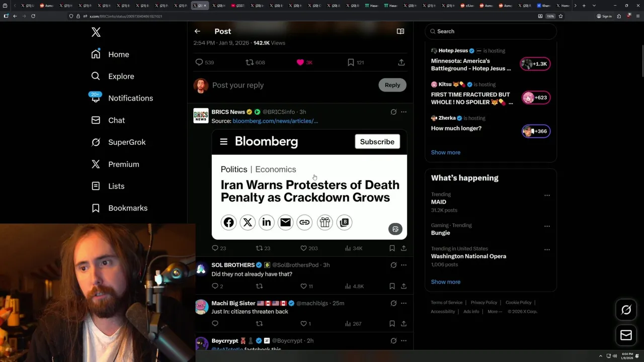This screenshot has width=644, height=362.
Task: Open bloomberg.com source link
Action: pos(275,121)
